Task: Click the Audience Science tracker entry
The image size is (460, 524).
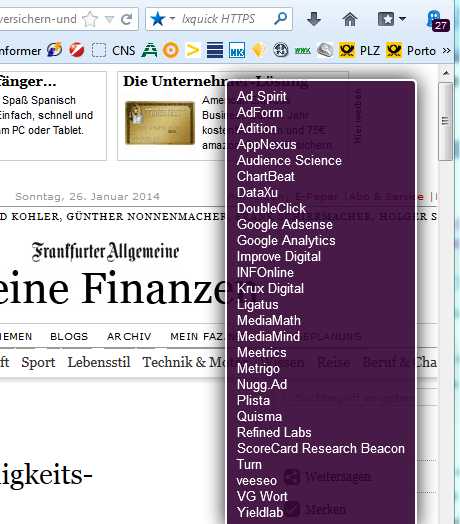Action: [289, 160]
